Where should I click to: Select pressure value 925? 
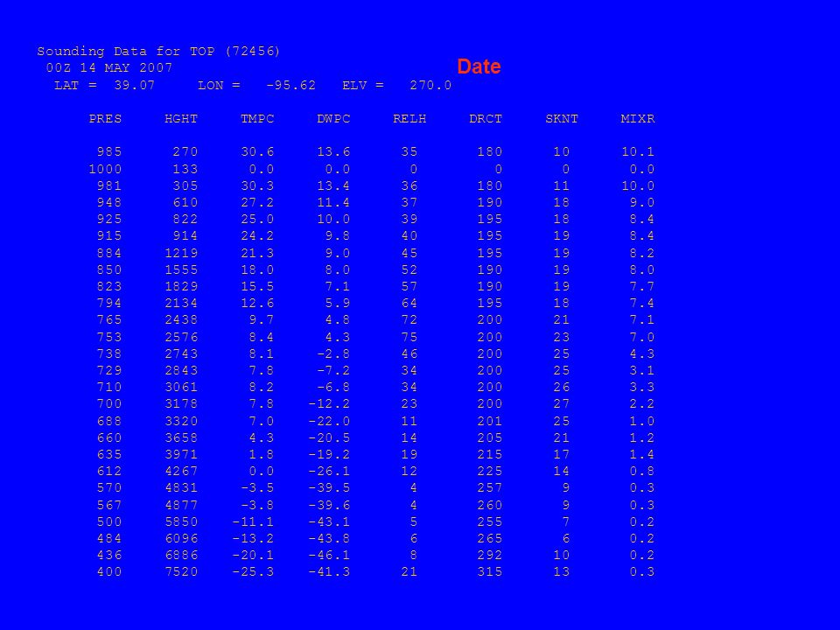click(109, 219)
